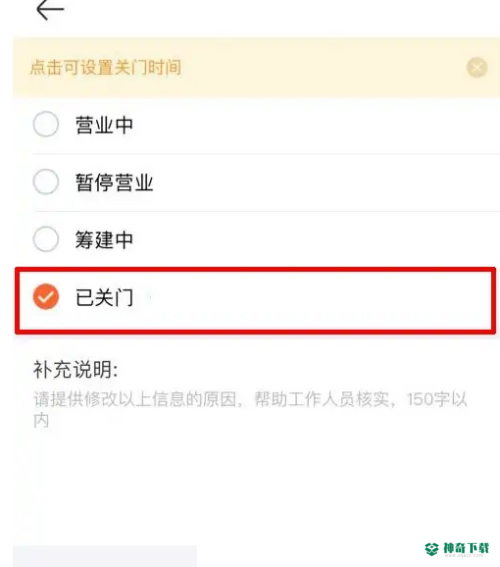The height and width of the screenshot is (567, 500).
Task: Click the blank area of 暂停营业 row
Action: click(x=325, y=182)
